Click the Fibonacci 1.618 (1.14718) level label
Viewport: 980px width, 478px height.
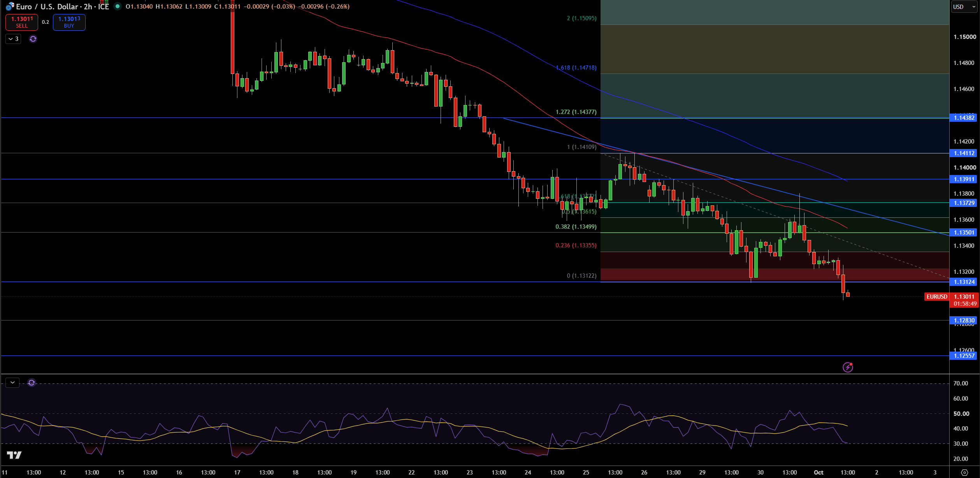[576, 68]
